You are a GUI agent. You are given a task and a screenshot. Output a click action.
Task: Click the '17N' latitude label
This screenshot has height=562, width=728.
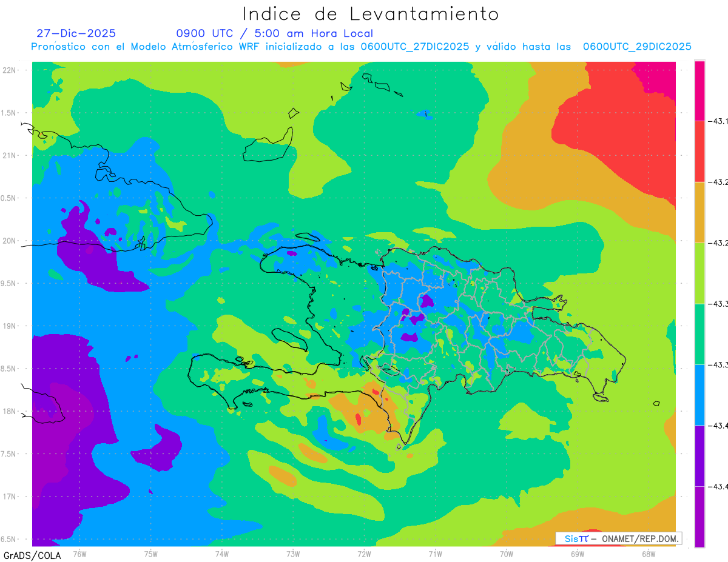(10, 497)
